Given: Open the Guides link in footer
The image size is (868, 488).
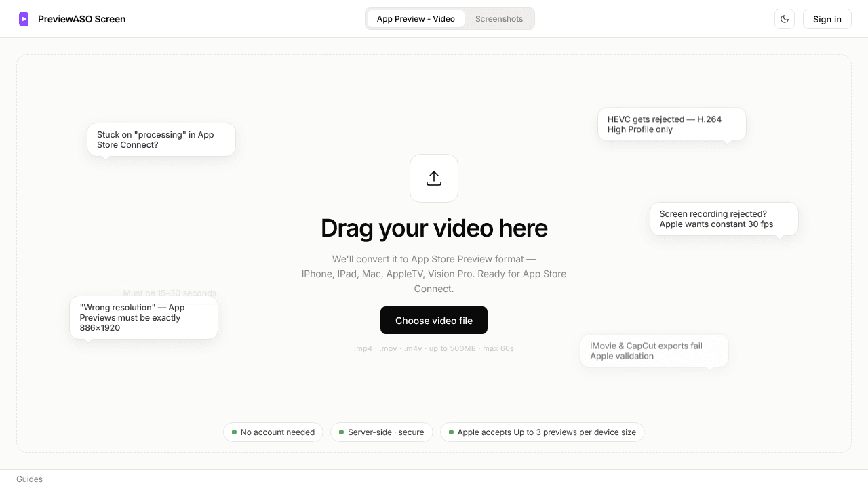Looking at the screenshot, I should tap(29, 479).
